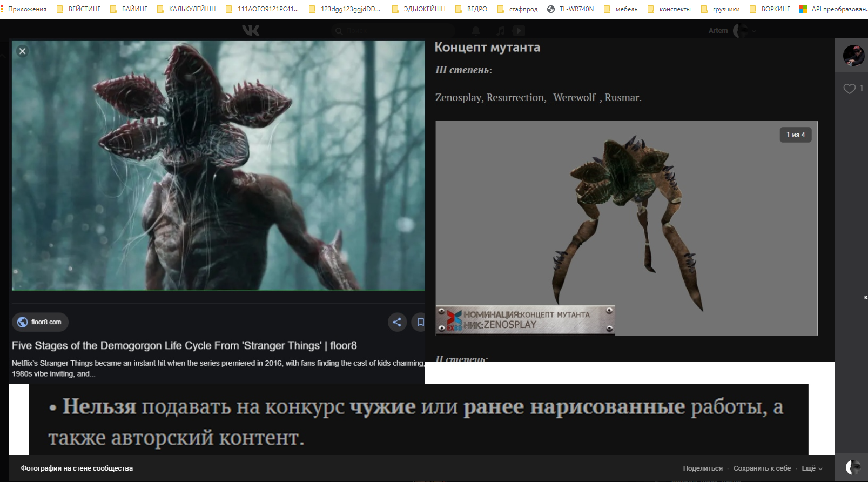868x482 pixels.
Task: Click the 'Концепт мутанта' heading
Action: click(x=487, y=48)
